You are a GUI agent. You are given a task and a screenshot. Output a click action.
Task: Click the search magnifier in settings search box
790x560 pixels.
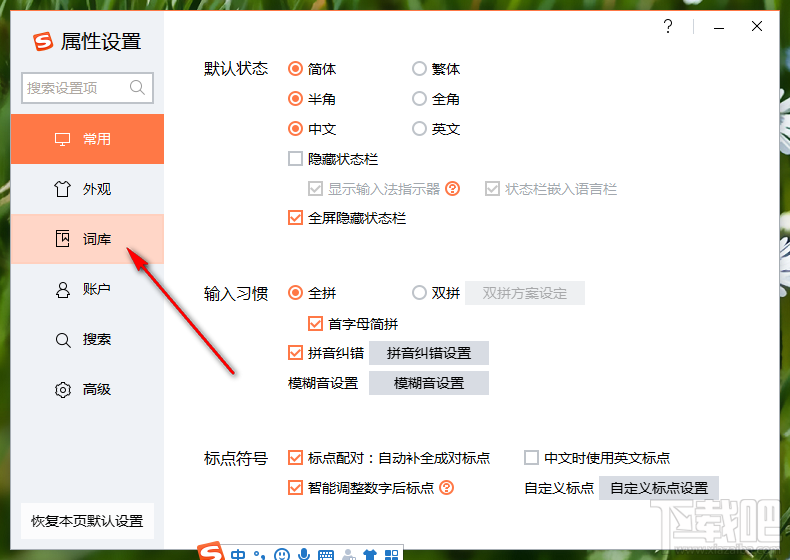(x=137, y=88)
